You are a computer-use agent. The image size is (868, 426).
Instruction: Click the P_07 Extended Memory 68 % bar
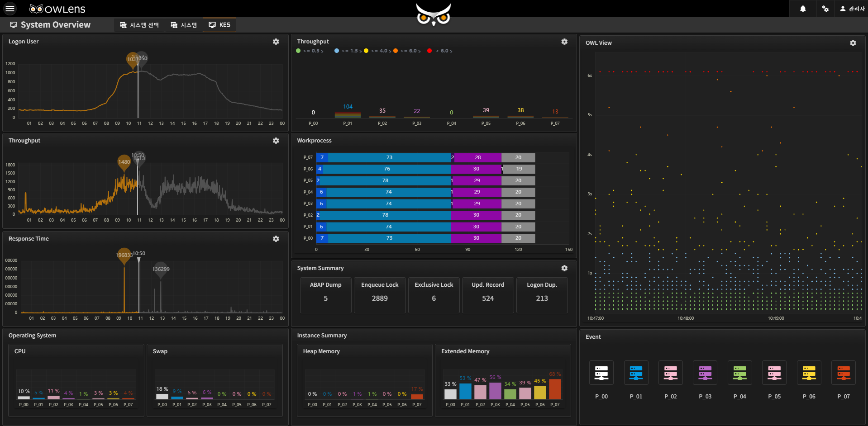coord(555,389)
